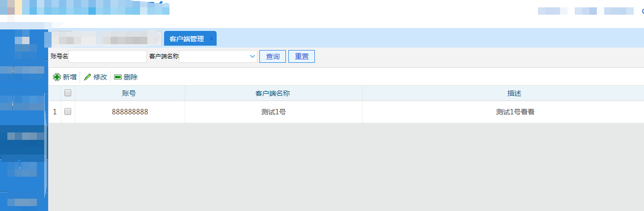Open the blurred tab left of 客户端管理

(x=106, y=39)
